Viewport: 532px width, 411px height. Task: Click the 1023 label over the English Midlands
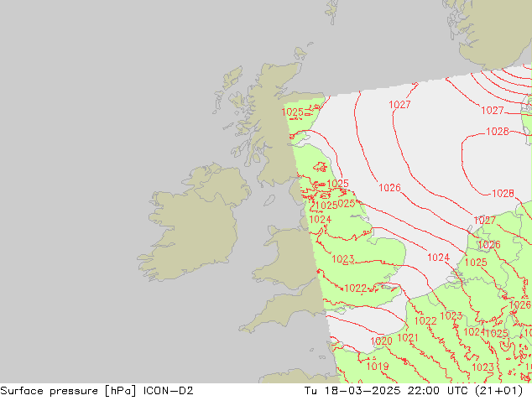coord(343,259)
